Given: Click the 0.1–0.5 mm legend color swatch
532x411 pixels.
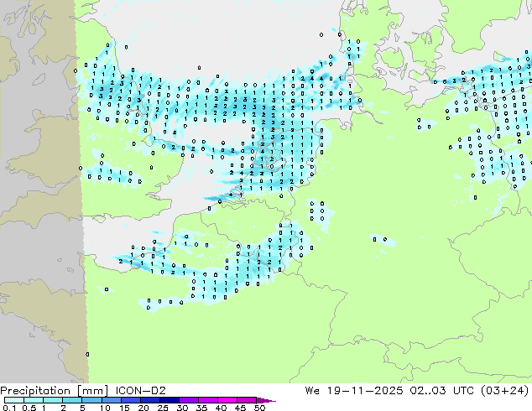Looking at the screenshot, I should click(14, 400).
